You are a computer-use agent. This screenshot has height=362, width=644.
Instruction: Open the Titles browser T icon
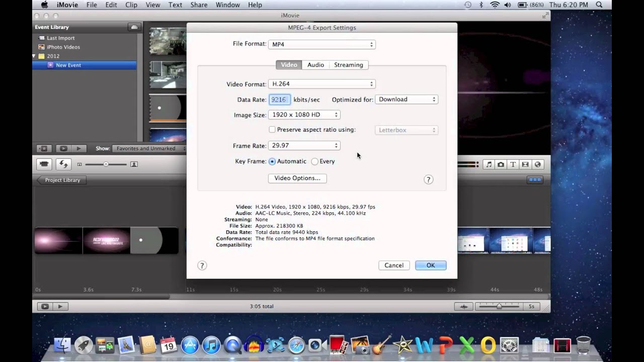[513, 164]
